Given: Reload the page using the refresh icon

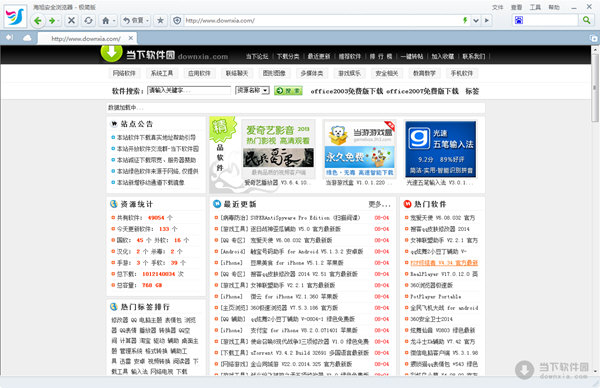Looking at the screenshot, I should (x=88, y=21).
